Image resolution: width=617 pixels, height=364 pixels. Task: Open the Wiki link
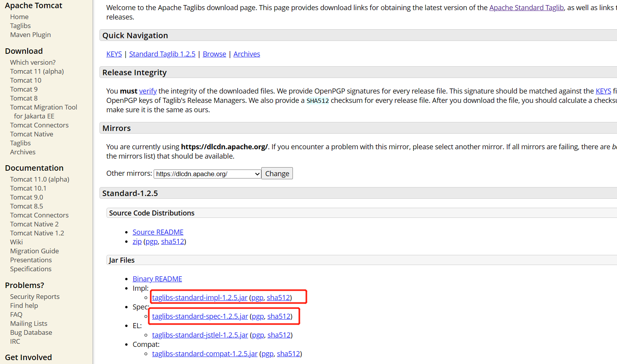[x=16, y=242]
